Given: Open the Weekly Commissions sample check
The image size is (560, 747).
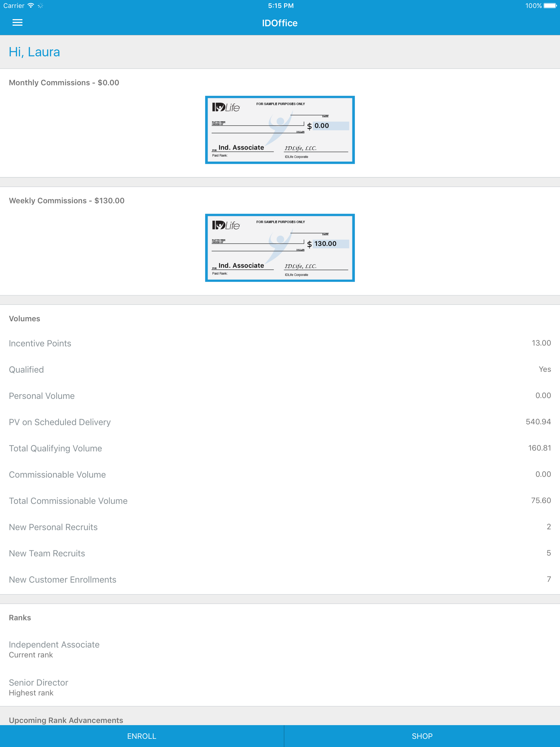Looking at the screenshot, I should click(280, 247).
